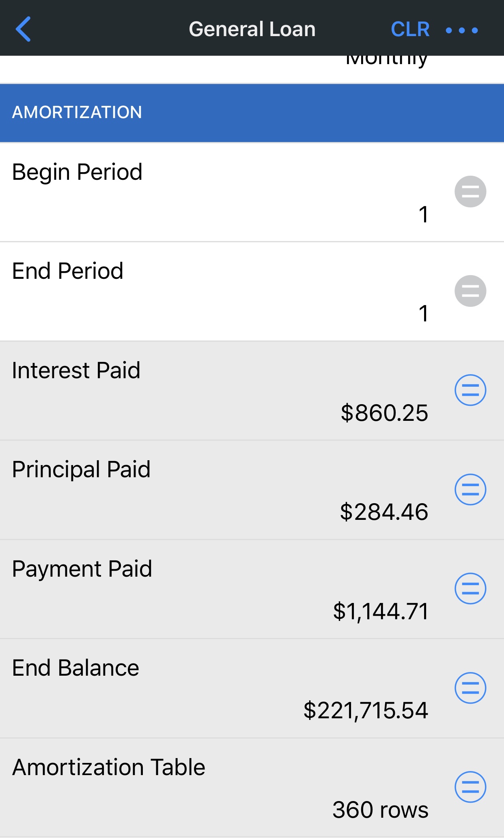The width and height of the screenshot is (504, 838).
Task: Select the Interest Paid $860.25 value
Action: (x=384, y=413)
